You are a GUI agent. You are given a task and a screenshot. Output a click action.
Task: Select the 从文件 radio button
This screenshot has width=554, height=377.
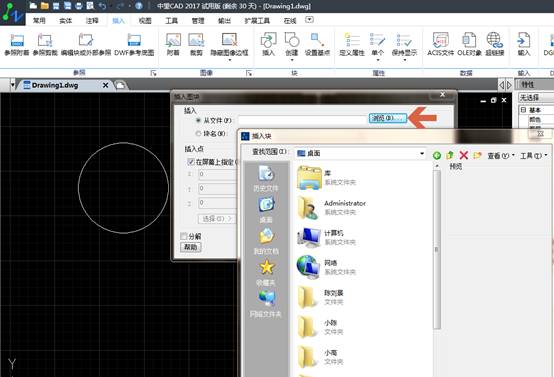click(198, 120)
